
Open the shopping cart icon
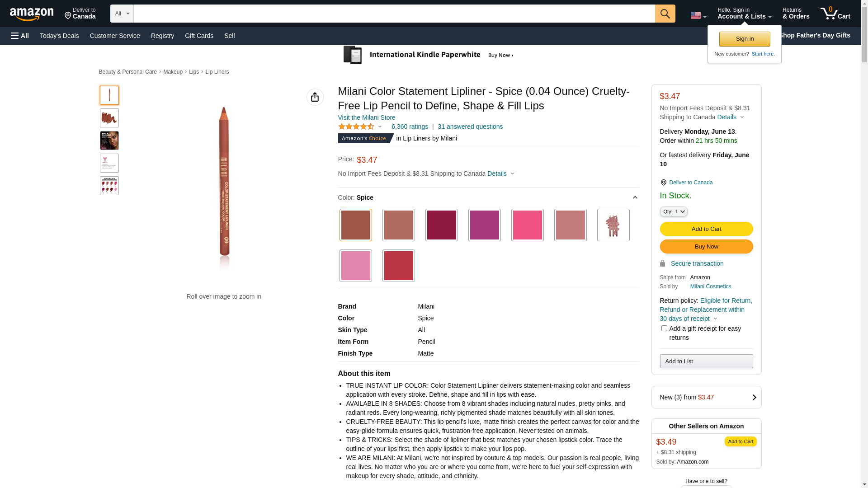coord(835,14)
